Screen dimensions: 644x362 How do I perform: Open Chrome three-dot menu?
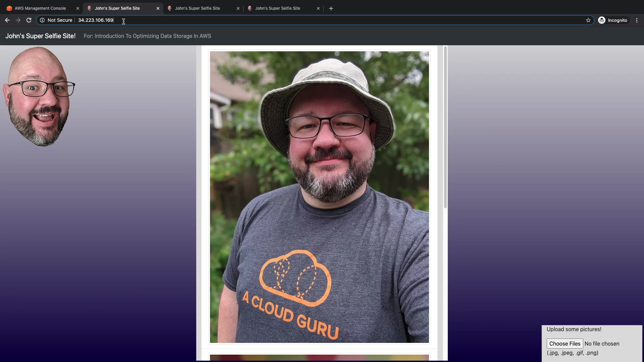click(637, 20)
